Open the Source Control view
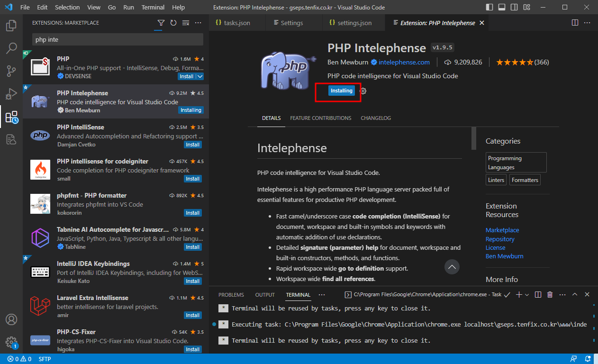598x364 pixels. tap(11, 71)
